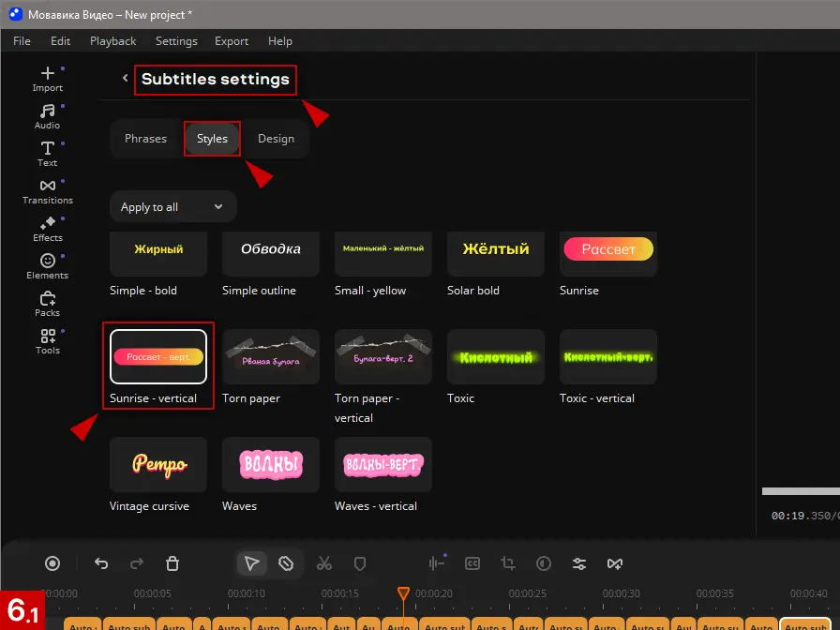Image resolution: width=840 pixels, height=630 pixels.
Task: Click the crop tool icon
Action: pos(508,563)
